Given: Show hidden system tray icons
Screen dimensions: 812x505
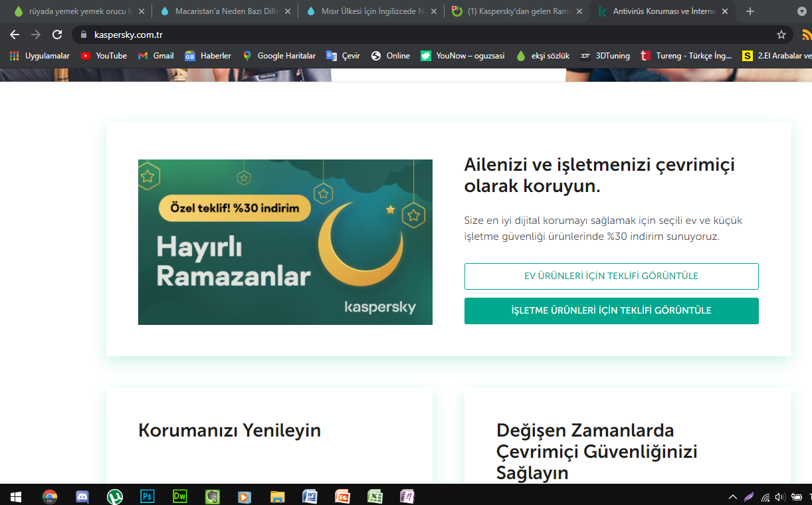Looking at the screenshot, I should [x=733, y=496].
